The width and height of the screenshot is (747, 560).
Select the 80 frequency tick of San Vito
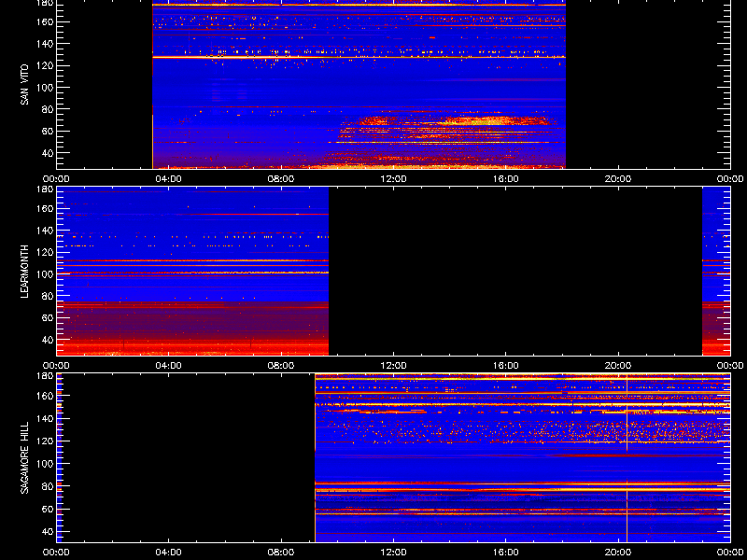pos(49,109)
